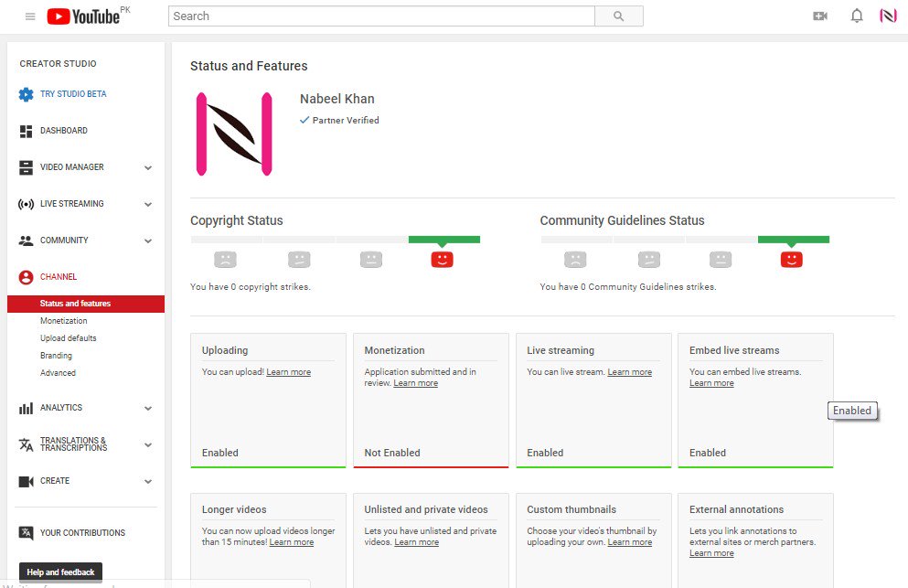Click the Channel person icon
908x588 pixels.
(x=26, y=277)
